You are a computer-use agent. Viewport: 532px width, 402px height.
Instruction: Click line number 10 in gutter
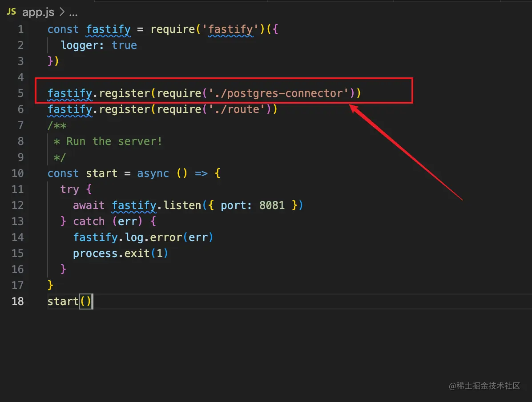click(x=18, y=173)
